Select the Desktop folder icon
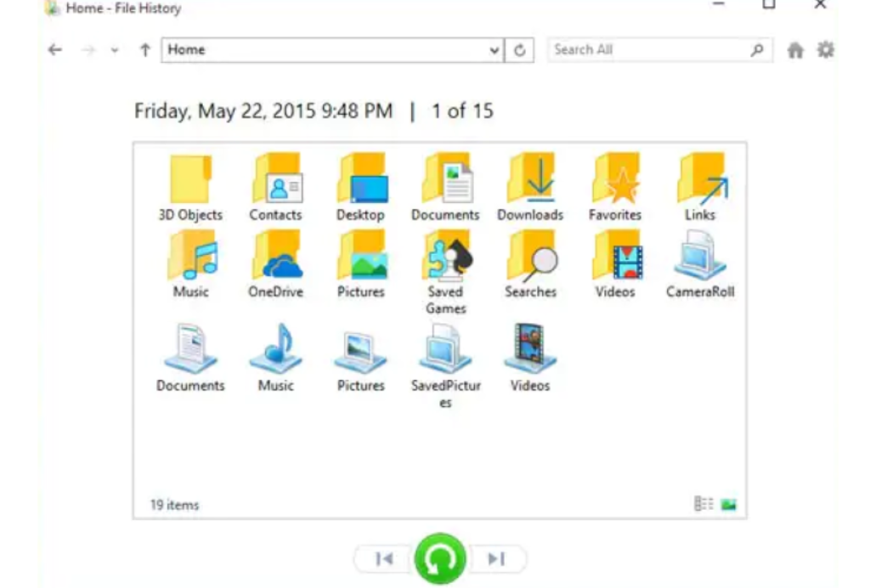The image size is (870, 588). 361,188
